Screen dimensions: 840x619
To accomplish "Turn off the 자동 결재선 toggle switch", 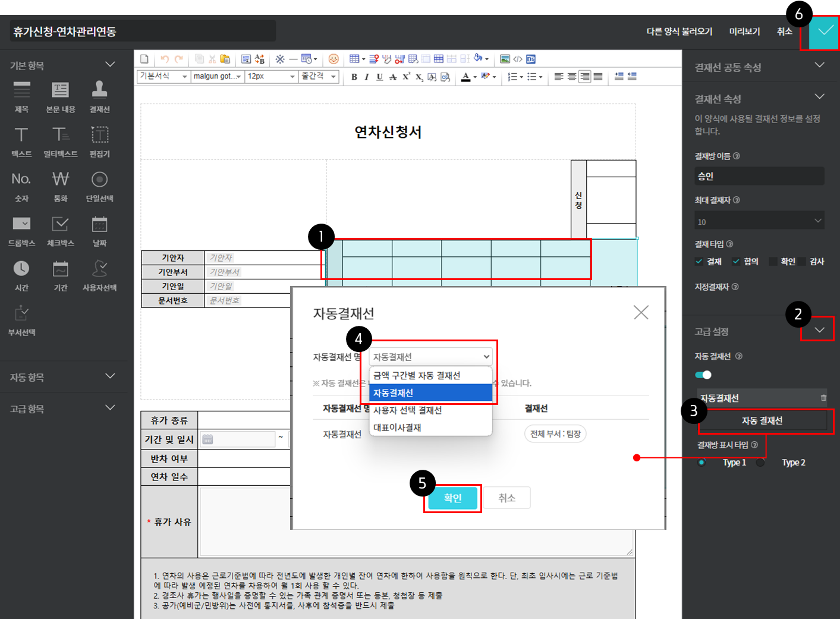I will pos(703,375).
